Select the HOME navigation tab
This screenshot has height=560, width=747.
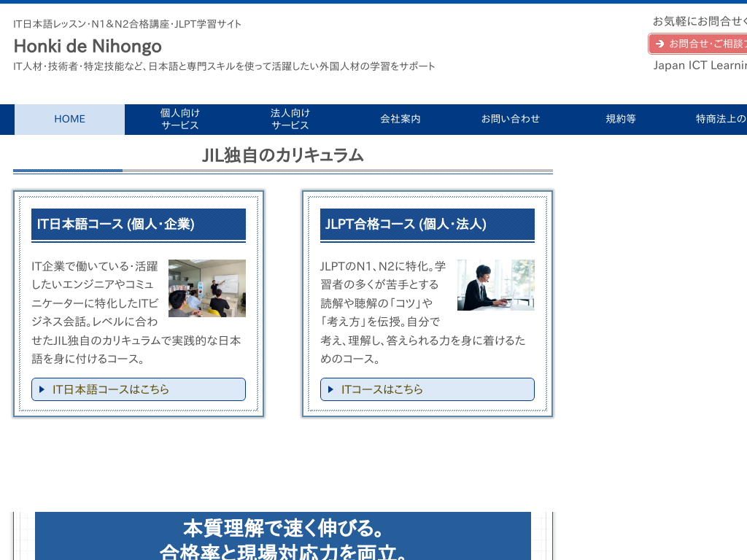69,119
